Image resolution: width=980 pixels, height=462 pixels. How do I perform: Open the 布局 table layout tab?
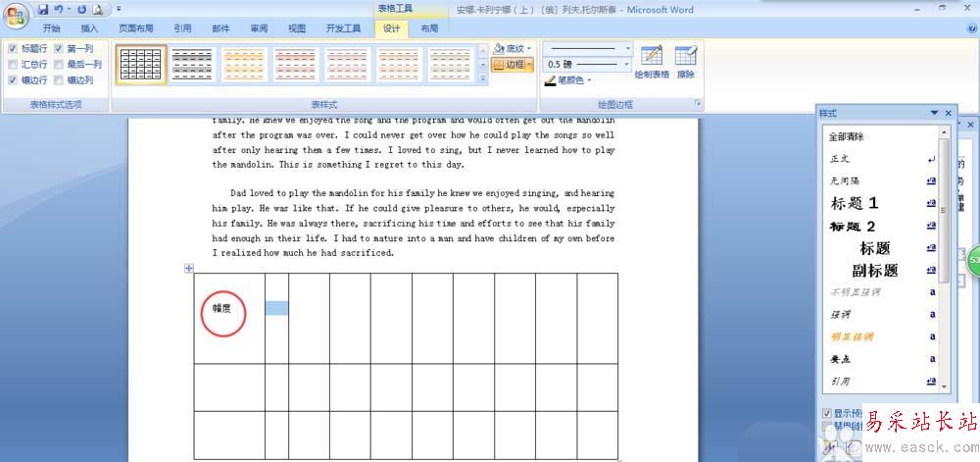429,28
